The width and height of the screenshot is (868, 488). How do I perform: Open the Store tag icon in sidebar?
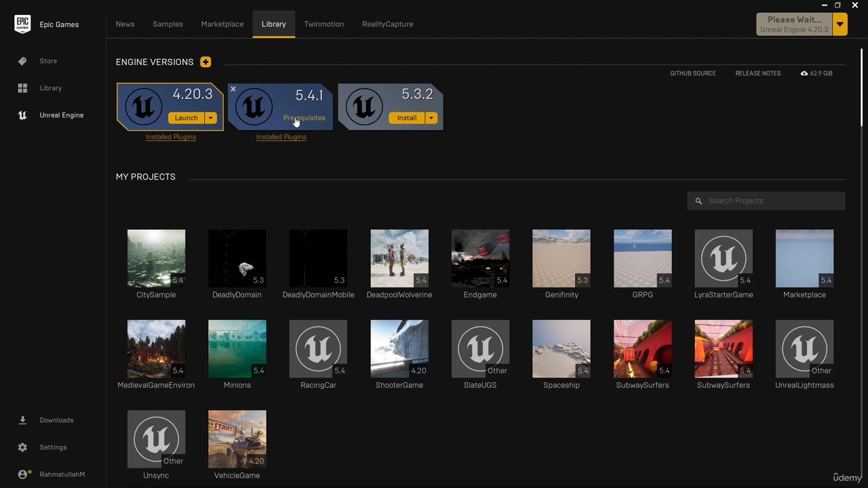22,61
